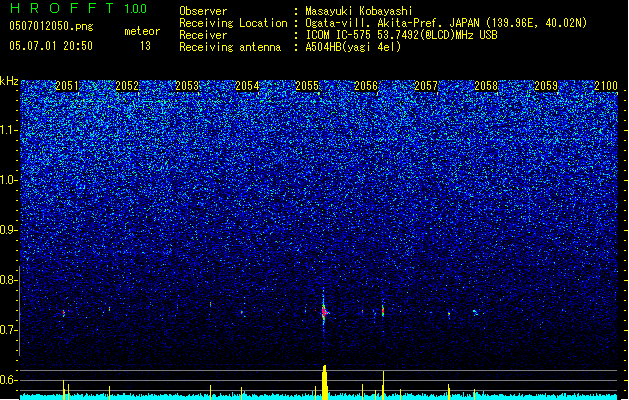Select the meteor count value 13
629x400 pixels.
145,46
